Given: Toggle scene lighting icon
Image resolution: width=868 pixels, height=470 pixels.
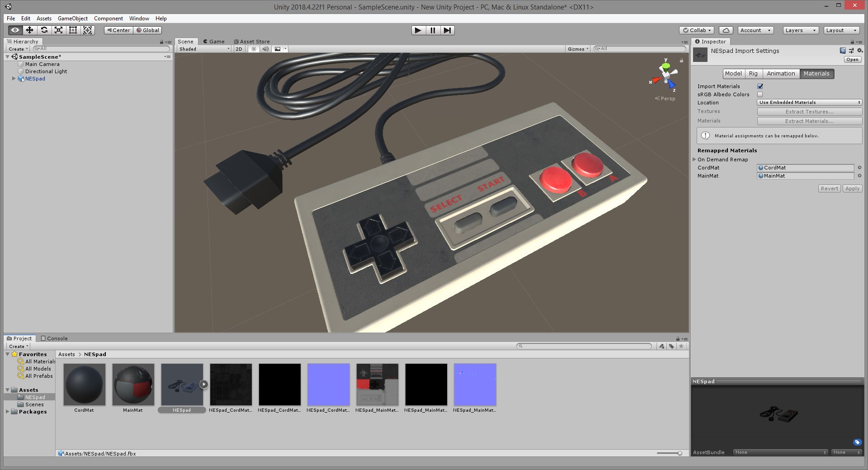Looking at the screenshot, I should tap(254, 49).
